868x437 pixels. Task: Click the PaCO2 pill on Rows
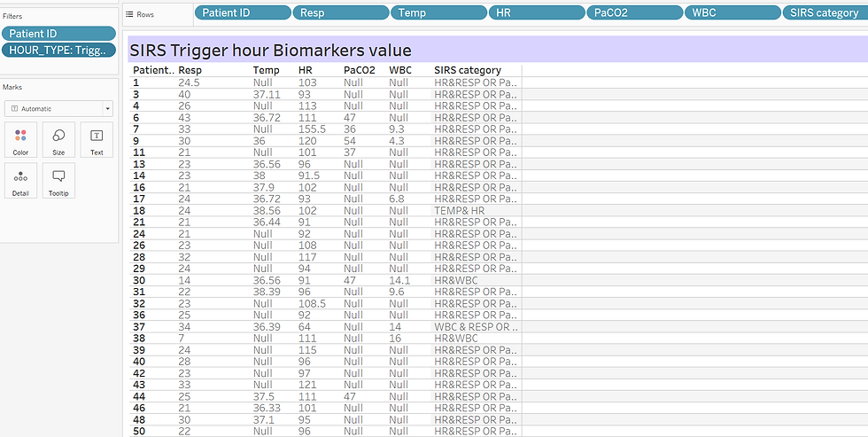click(635, 12)
